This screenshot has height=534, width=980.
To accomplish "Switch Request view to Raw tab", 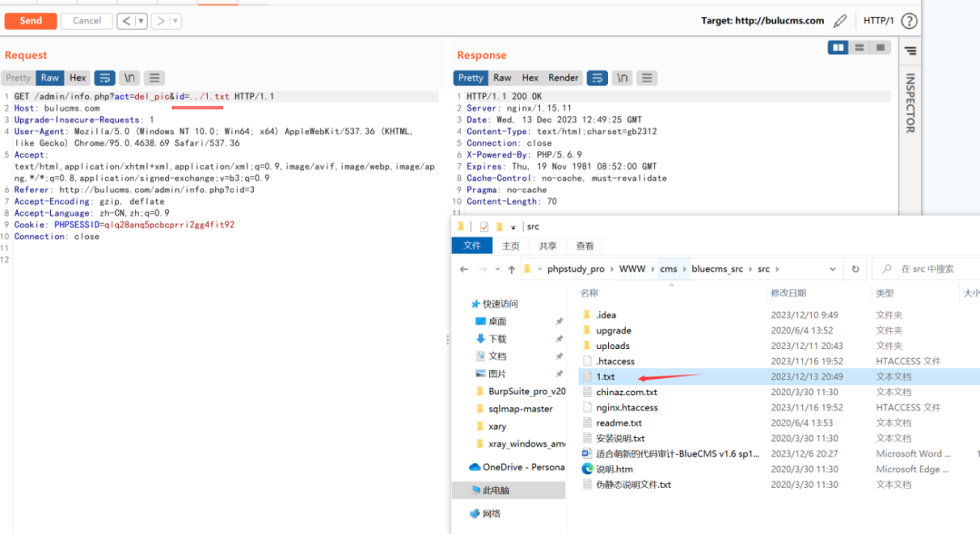I will (50, 77).
